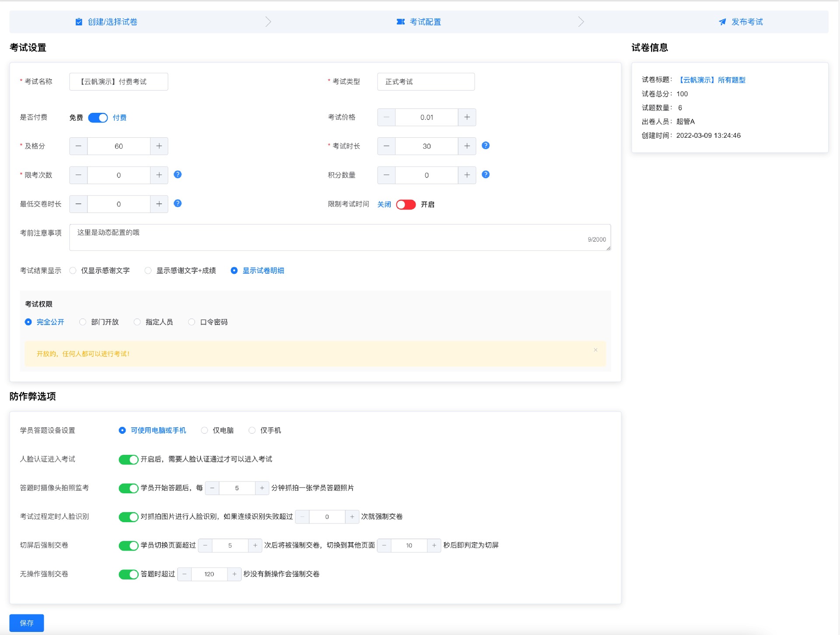Viewport: 840px width, 635px height.
Task: Increase the photo capture minutes interval
Action: pos(262,488)
